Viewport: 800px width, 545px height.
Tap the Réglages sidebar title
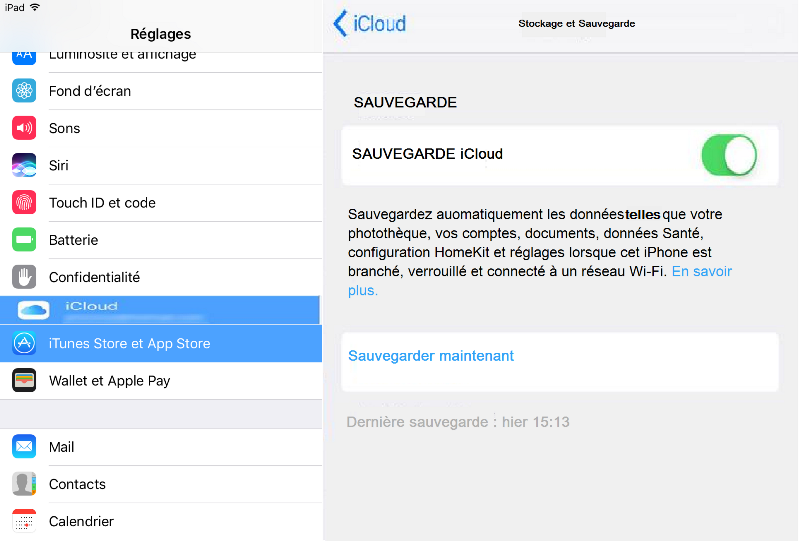pyautogui.click(x=161, y=34)
